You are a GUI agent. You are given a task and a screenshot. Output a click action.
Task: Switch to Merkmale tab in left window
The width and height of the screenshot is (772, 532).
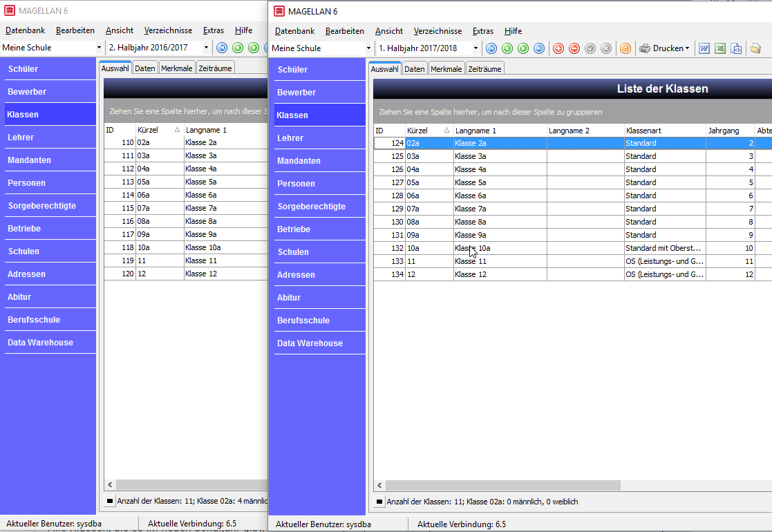pos(177,68)
